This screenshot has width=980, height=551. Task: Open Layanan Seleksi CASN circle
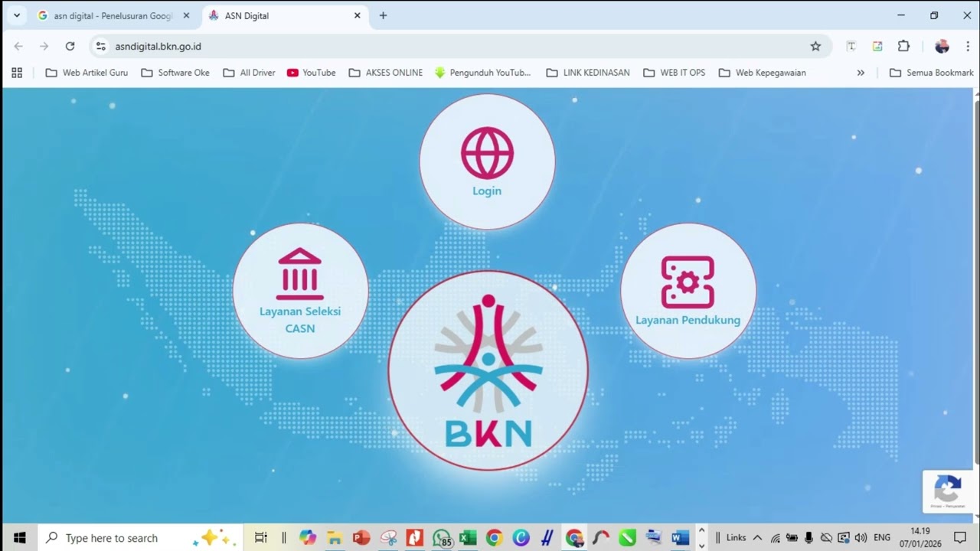(300, 291)
